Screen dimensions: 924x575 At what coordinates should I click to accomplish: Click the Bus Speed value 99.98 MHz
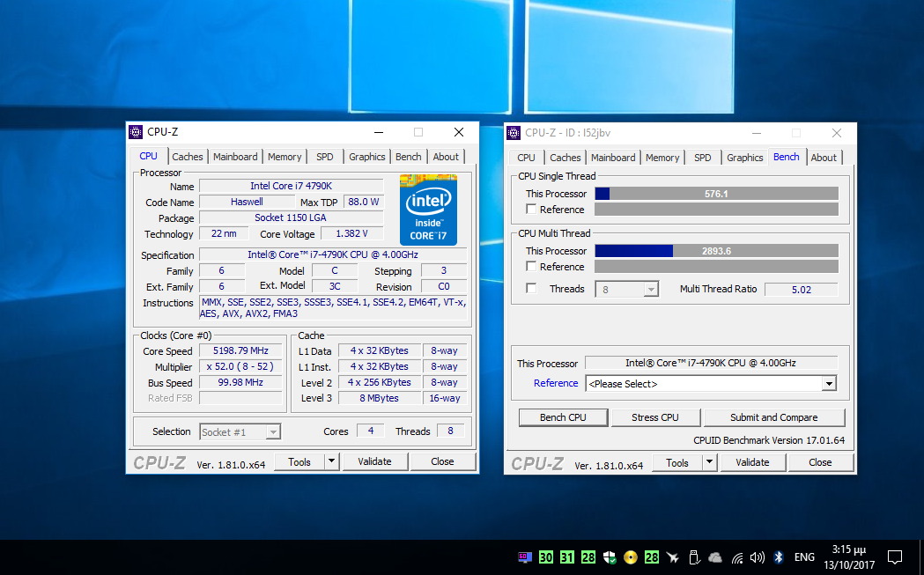tap(240, 382)
